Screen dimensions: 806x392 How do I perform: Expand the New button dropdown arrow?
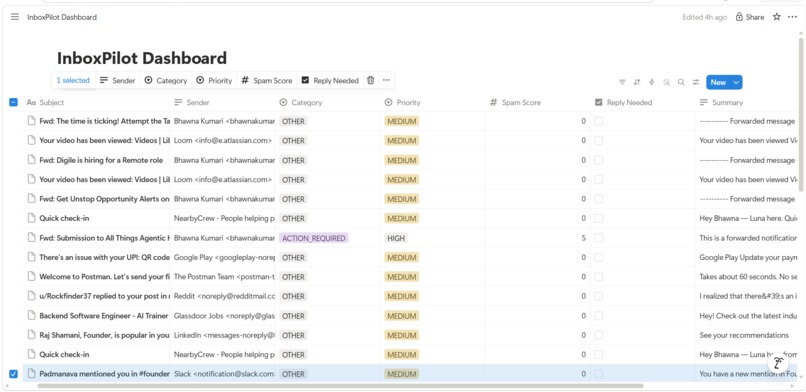click(x=736, y=82)
